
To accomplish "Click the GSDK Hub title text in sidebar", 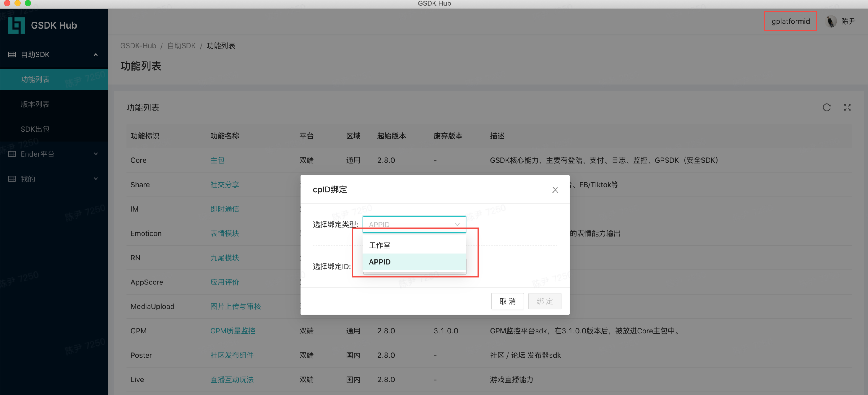I will pyautogui.click(x=54, y=25).
